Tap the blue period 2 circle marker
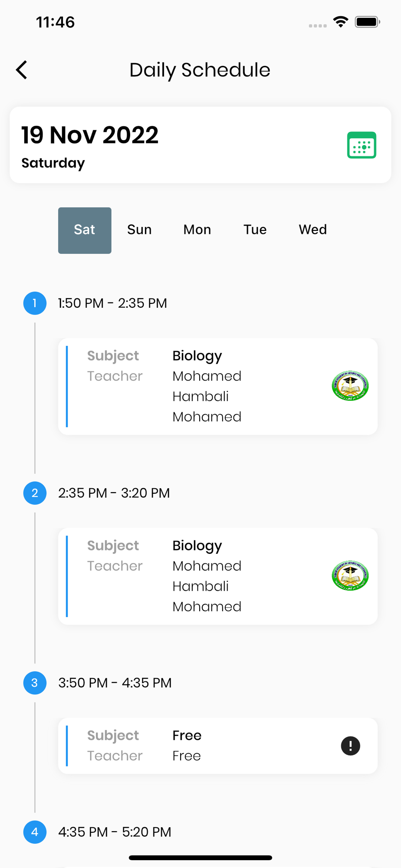 (35, 493)
